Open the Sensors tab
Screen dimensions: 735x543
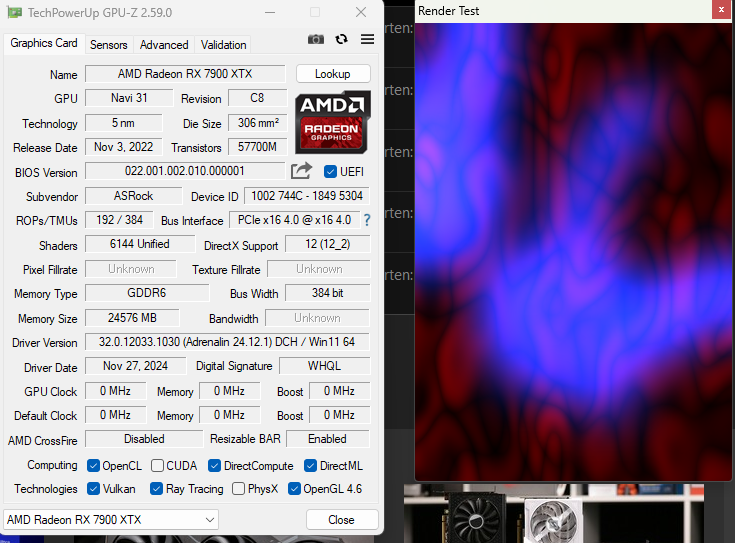(109, 45)
